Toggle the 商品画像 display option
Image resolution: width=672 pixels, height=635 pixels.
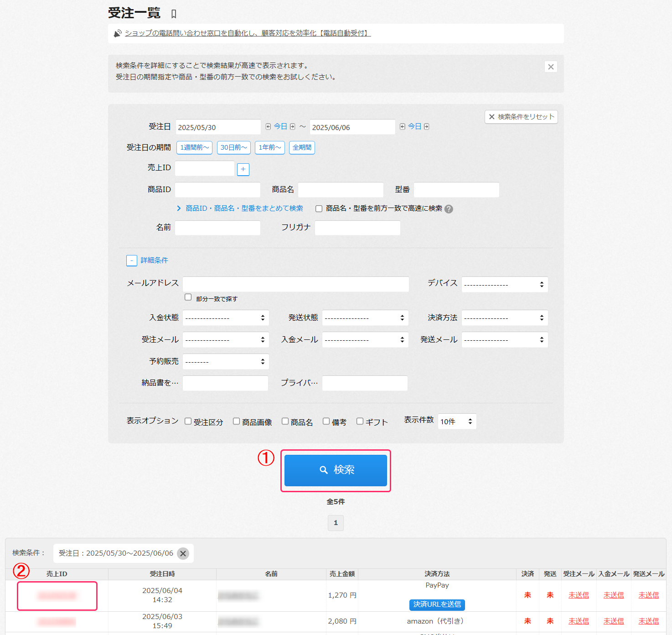236,422
